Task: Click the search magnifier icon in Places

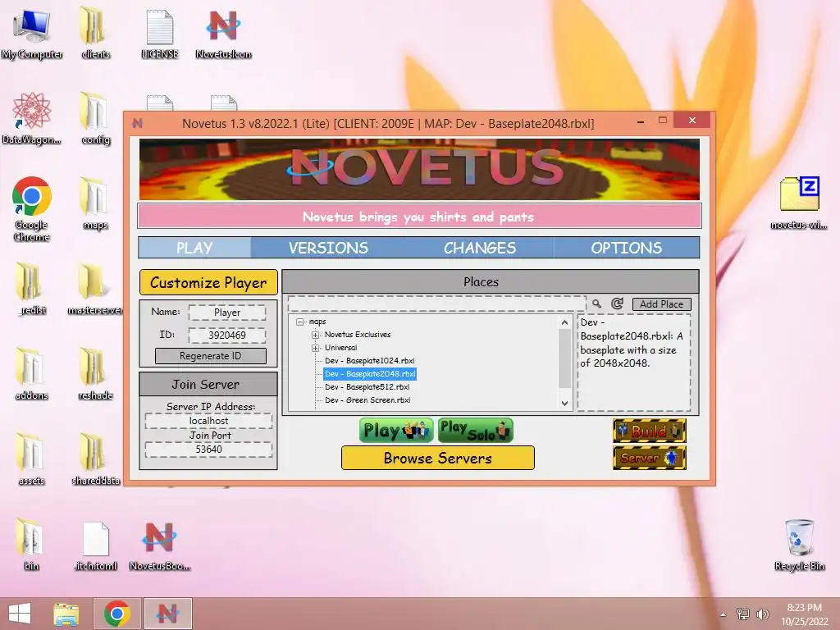Action: coord(596,304)
